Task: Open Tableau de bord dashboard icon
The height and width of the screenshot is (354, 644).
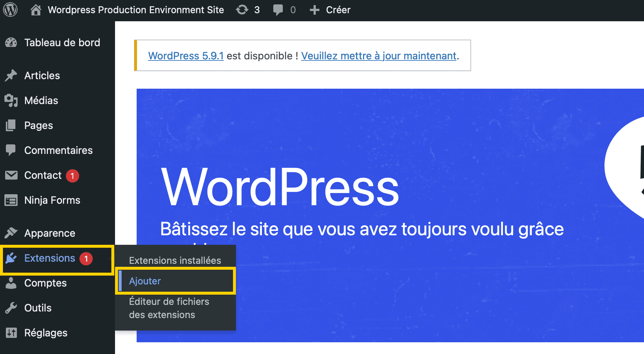Action: tap(11, 43)
